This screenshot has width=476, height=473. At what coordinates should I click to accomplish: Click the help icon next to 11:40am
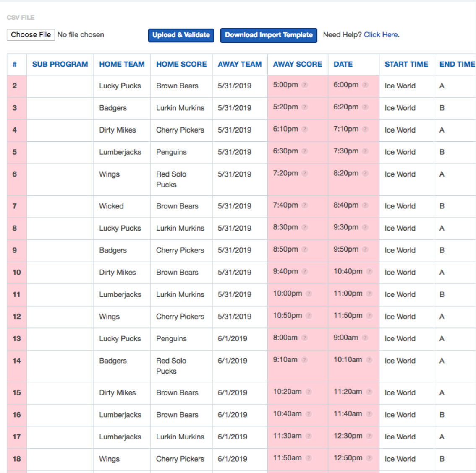point(369,414)
